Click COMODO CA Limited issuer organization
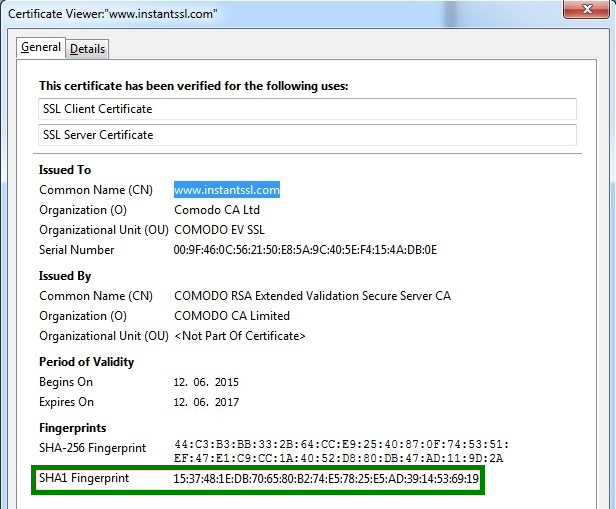 click(x=232, y=316)
